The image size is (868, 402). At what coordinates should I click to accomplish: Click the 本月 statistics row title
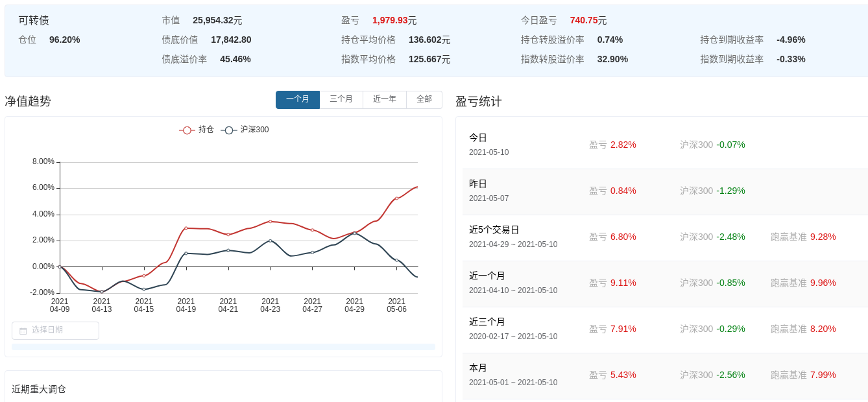(x=478, y=368)
